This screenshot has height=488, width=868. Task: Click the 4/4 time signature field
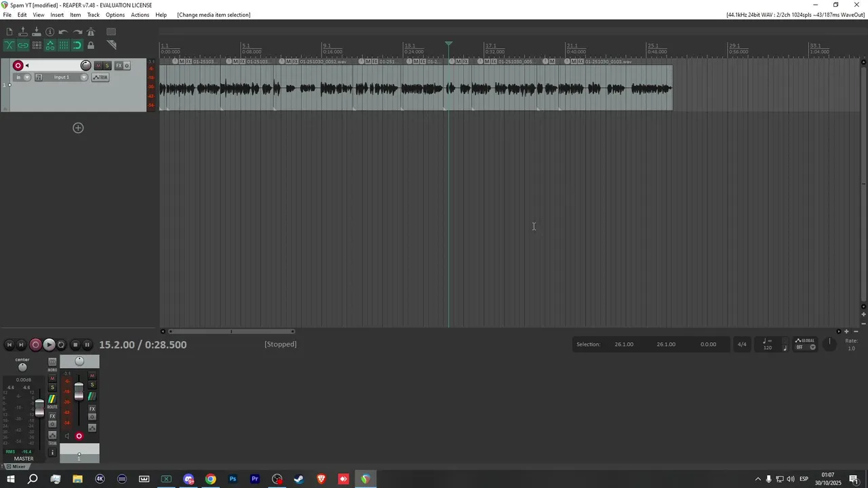pos(742,344)
